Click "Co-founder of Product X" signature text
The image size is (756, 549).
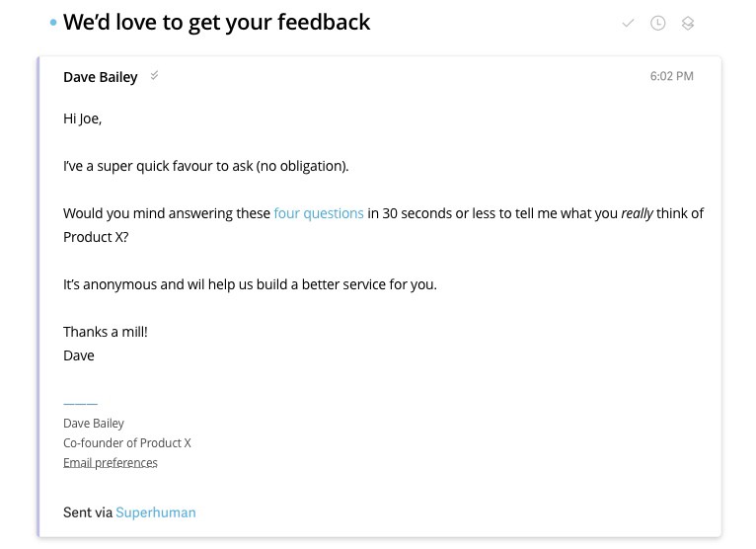coord(127,443)
